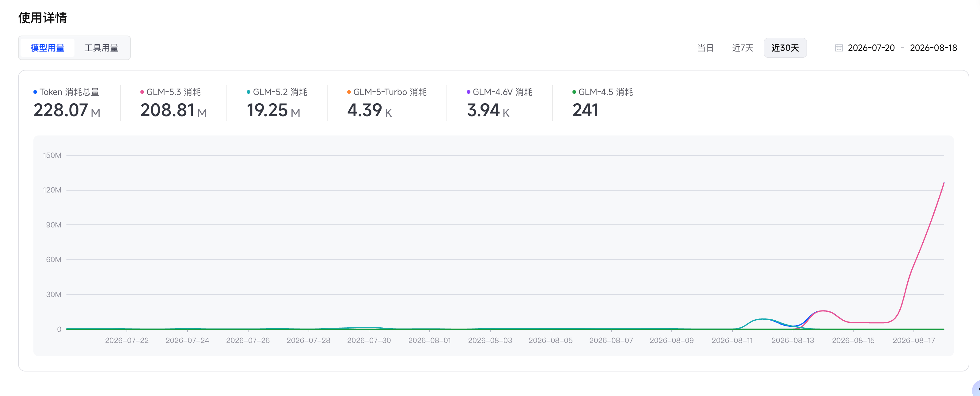Click the GLM-4.5 消耗 label

(x=606, y=92)
